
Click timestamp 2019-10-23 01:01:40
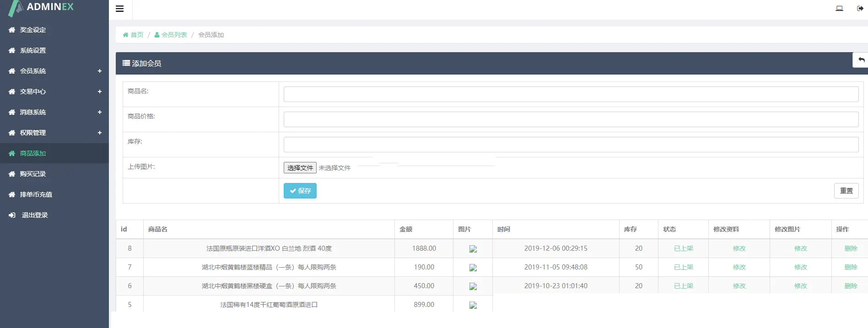click(556, 286)
